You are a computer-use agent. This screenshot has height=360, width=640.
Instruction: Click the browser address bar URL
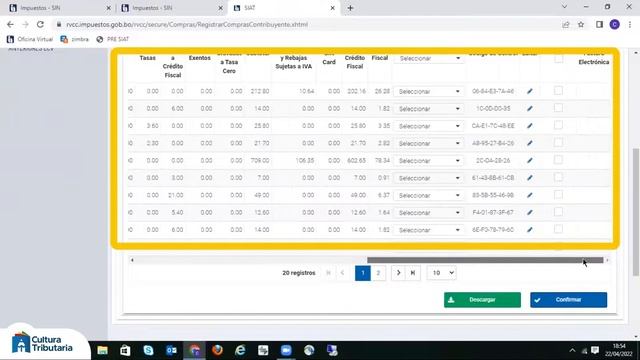tap(187, 24)
